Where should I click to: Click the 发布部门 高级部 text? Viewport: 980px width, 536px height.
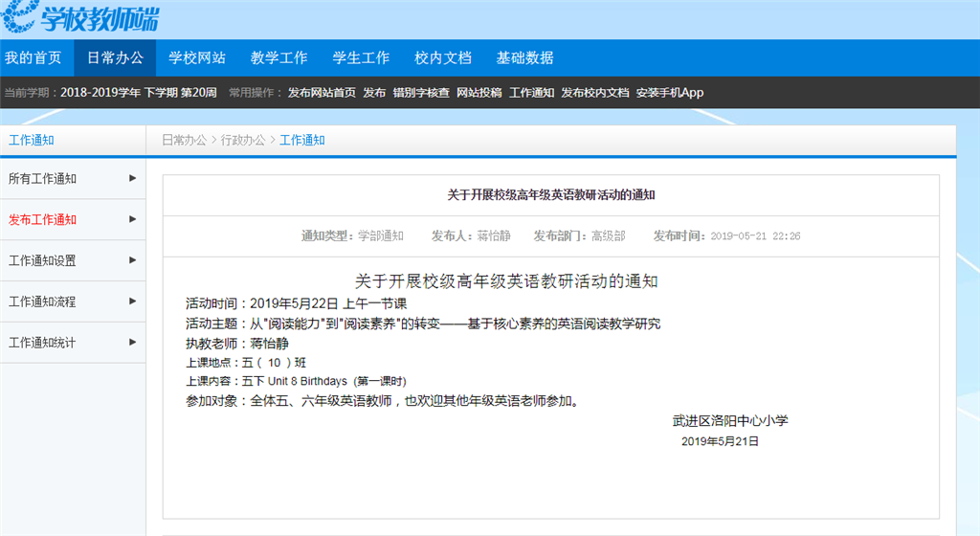[579, 235]
